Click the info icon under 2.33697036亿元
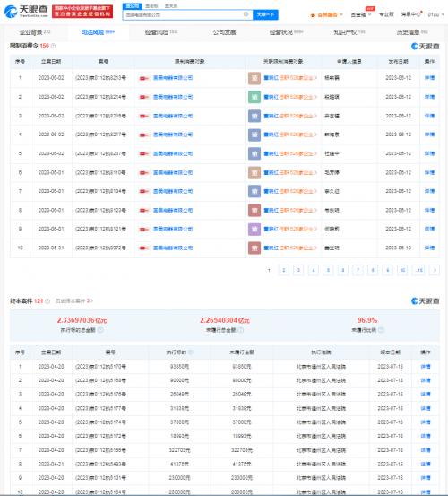The width and height of the screenshot is (448, 496). click(100, 330)
